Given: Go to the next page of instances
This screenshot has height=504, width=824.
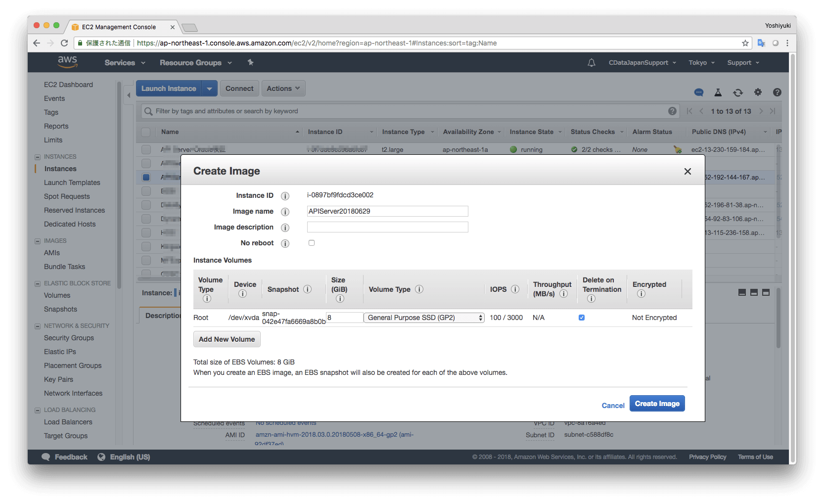Looking at the screenshot, I should click(761, 111).
